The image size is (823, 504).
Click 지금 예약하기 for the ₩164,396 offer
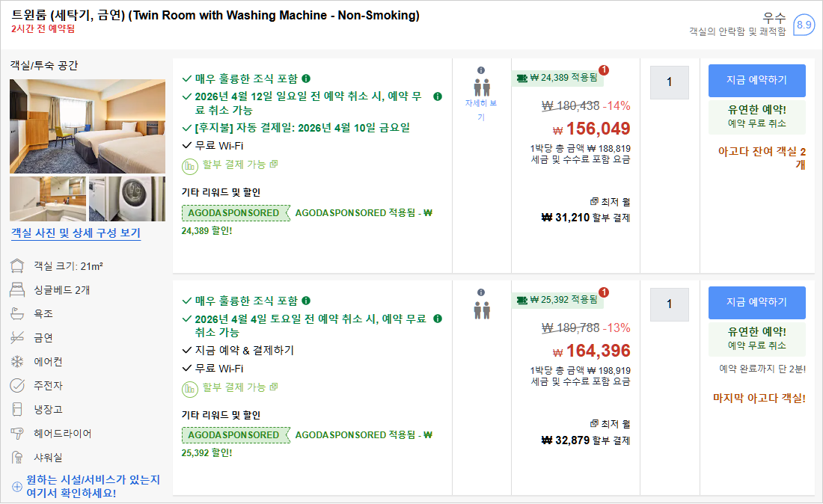tap(756, 302)
